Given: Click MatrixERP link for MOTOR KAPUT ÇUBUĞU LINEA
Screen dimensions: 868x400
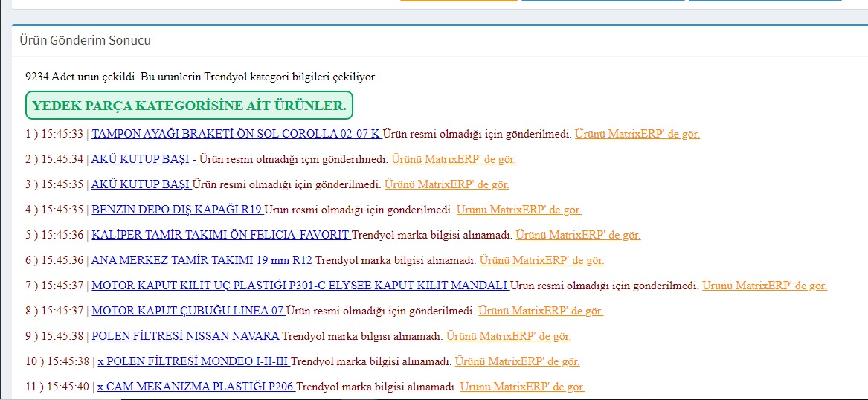Looking at the screenshot, I should pos(541,311).
